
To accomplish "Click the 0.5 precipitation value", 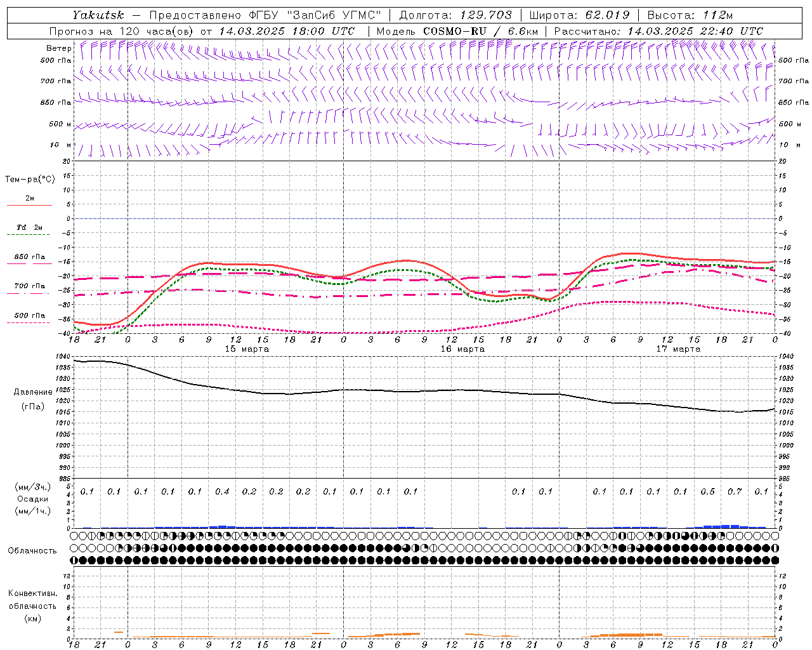I will point(707,491).
